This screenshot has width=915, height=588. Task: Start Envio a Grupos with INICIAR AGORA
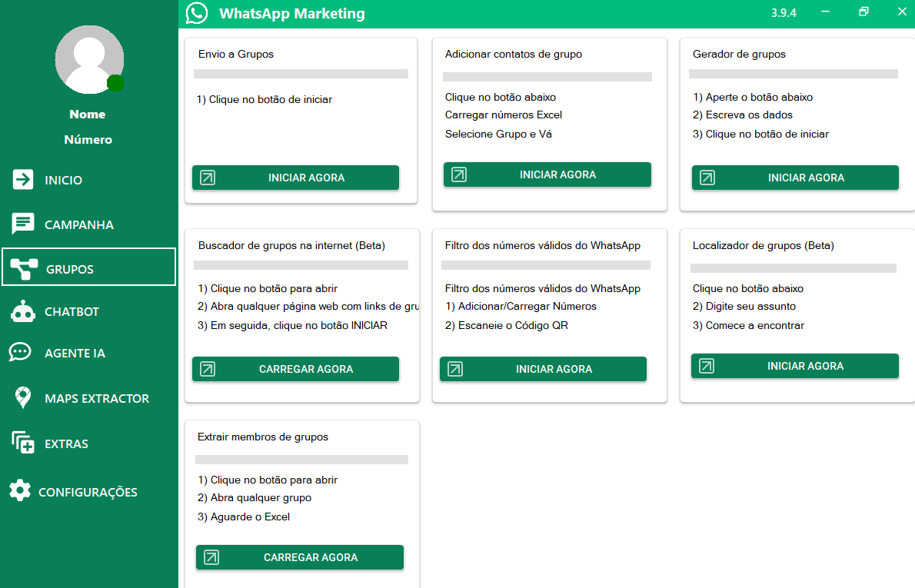(x=296, y=178)
